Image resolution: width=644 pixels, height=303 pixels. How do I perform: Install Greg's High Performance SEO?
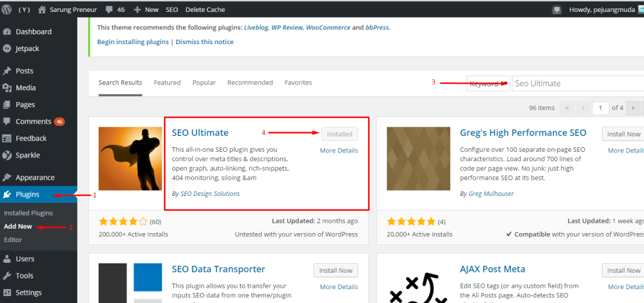623,134
